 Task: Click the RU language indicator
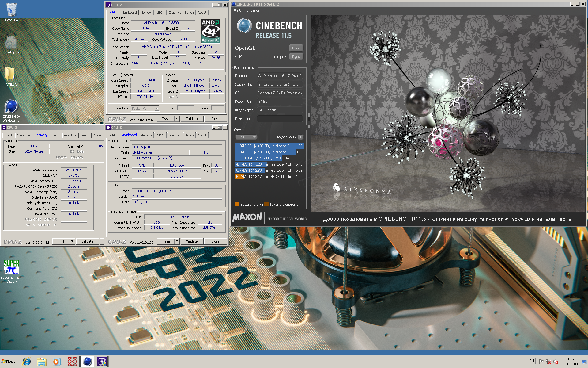[532, 361]
